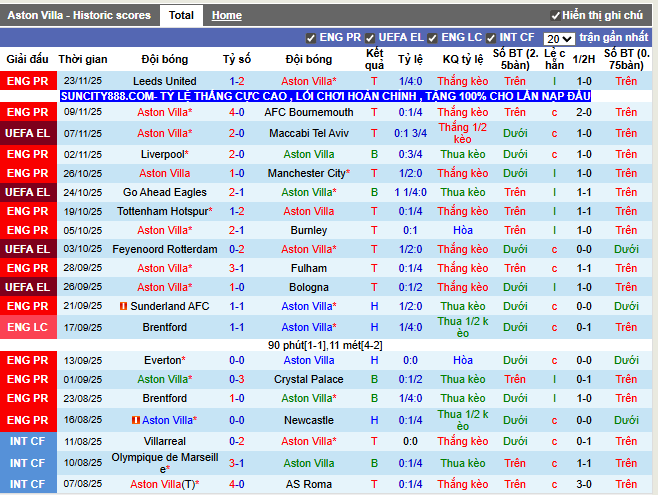Click the 1/2H column header
658x495 pixels.
pos(584,60)
